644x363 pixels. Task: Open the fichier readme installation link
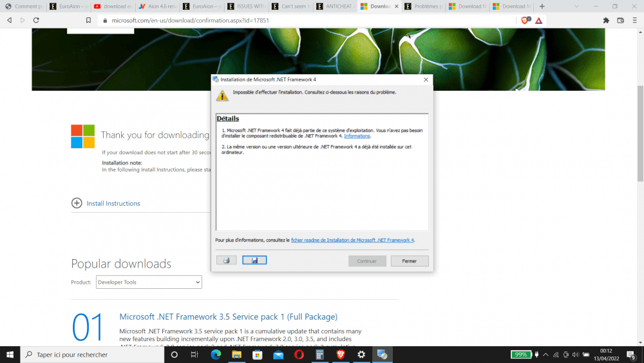[352, 240]
